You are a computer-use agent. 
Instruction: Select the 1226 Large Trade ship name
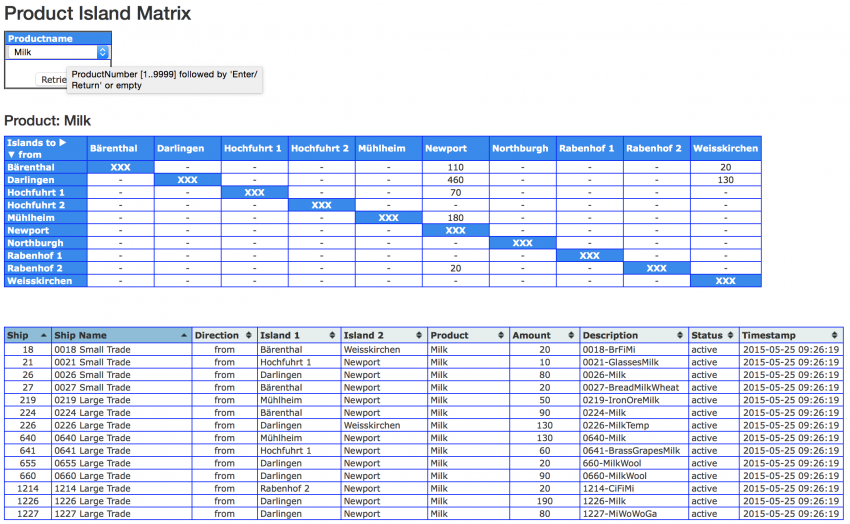coord(93,501)
